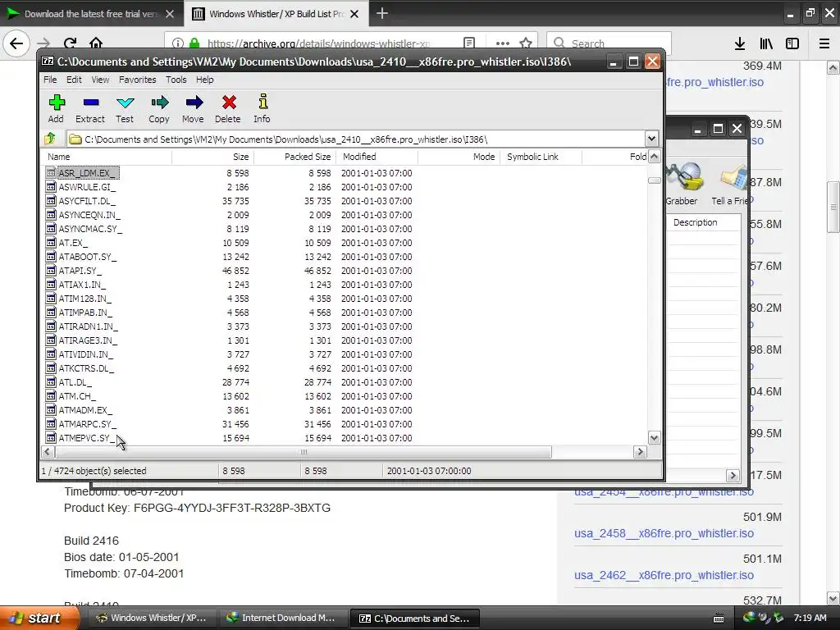Sort by the Symbolic Link column header
840x630 pixels.
point(541,157)
